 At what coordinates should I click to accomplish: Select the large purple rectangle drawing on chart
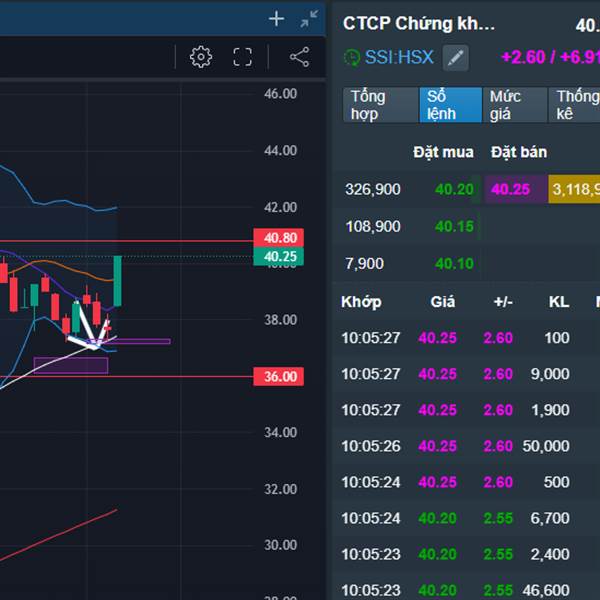pyautogui.click(x=70, y=365)
